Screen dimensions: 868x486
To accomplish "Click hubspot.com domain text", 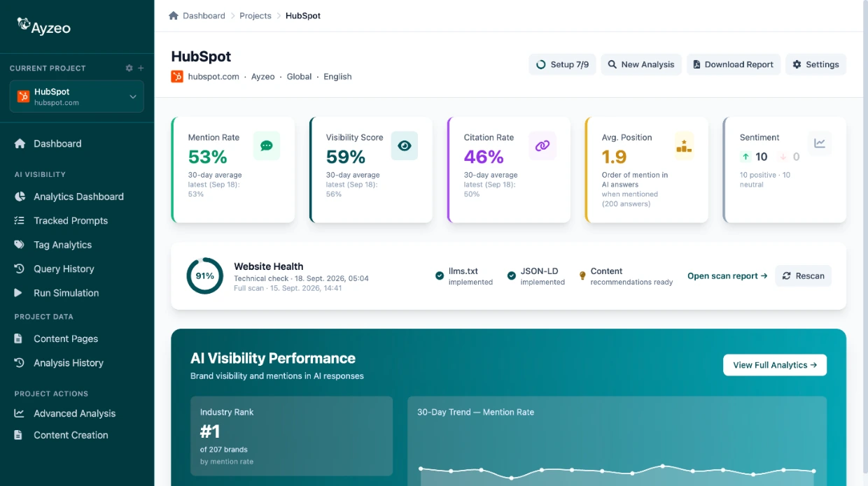I will [213, 76].
